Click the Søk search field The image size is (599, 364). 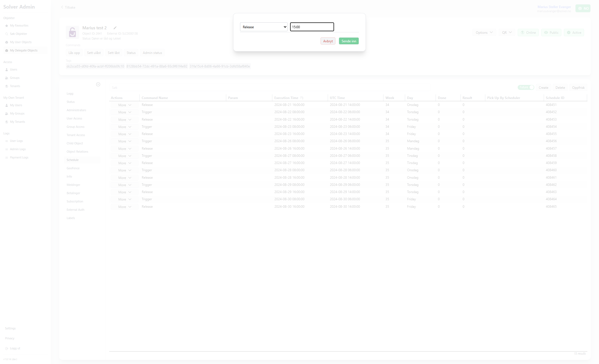point(270,87)
